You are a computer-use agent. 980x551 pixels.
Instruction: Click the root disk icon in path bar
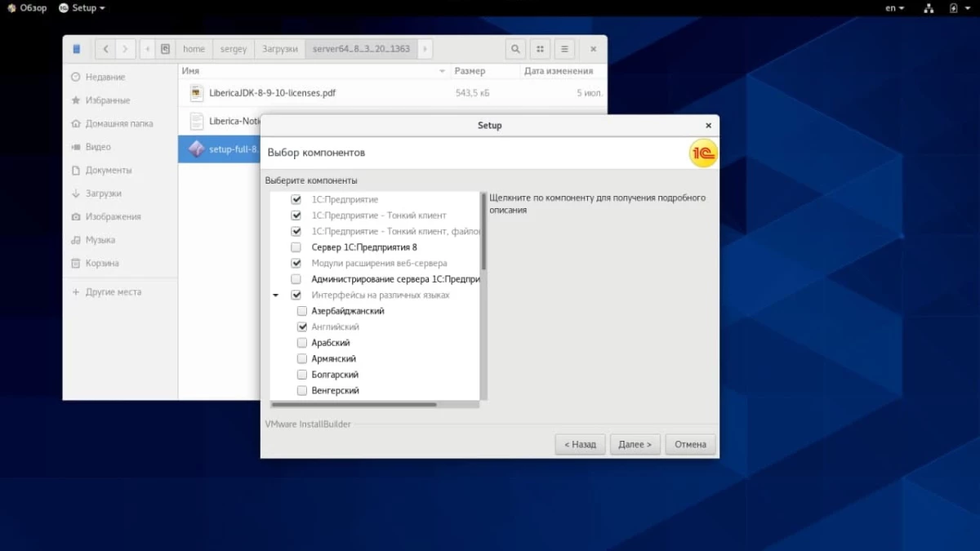coord(166,49)
